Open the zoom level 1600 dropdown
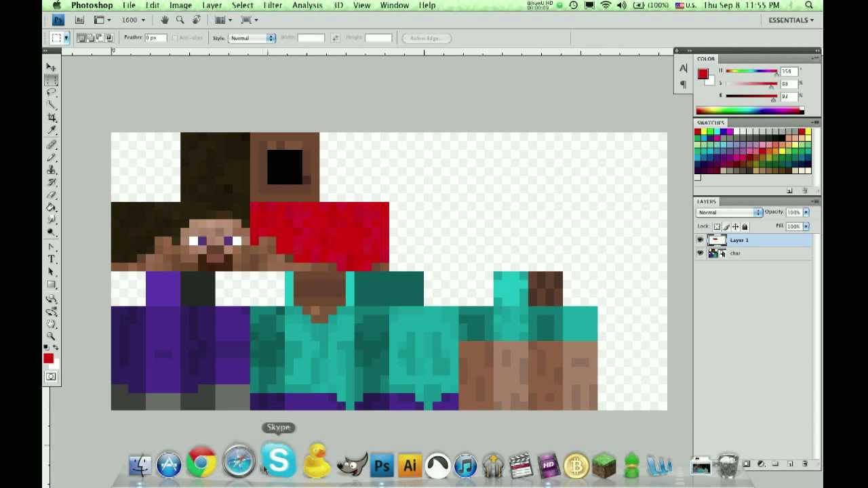Image resolution: width=868 pixels, height=488 pixels. point(143,20)
